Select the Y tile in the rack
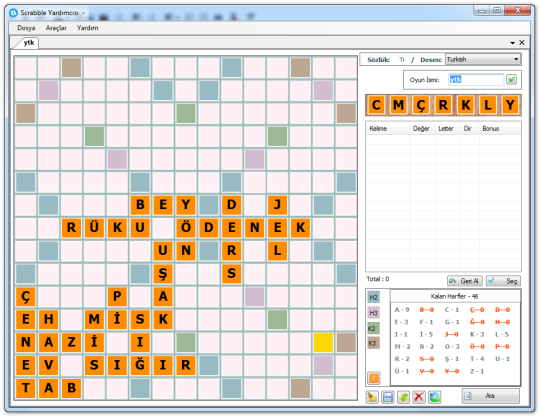 510,105
